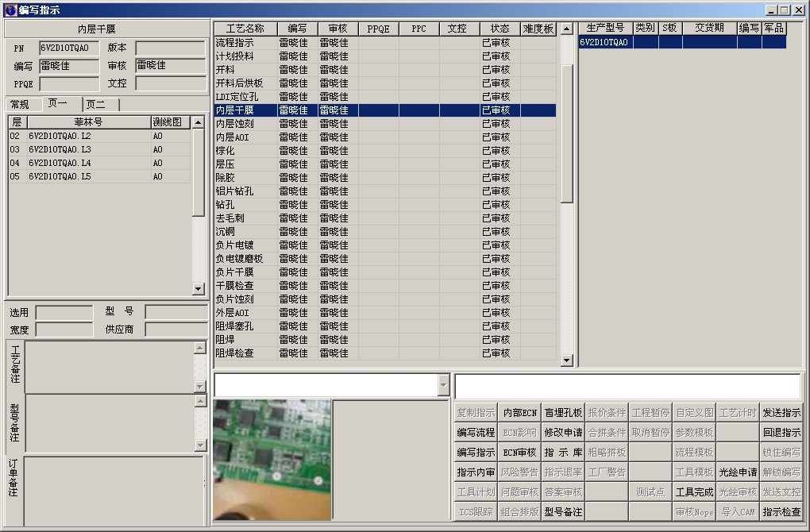
Task: Click the 状态 column header
Action: [x=500, y=29]
